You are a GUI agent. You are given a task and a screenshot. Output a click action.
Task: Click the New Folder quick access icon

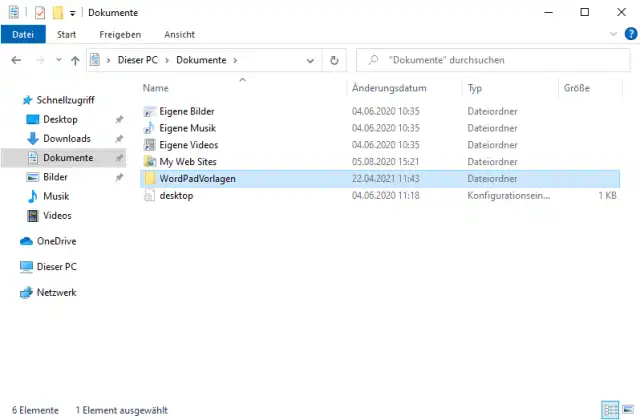click(58, 13)
